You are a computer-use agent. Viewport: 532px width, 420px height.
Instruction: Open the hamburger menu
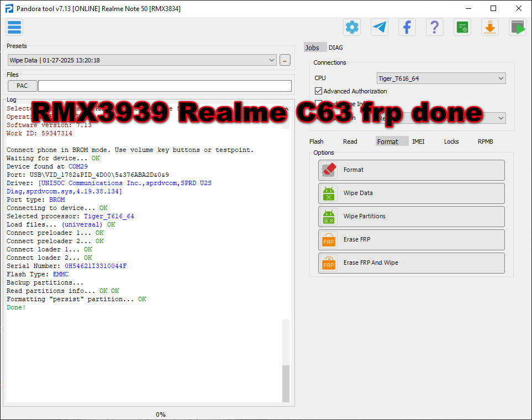coord(14,27)
